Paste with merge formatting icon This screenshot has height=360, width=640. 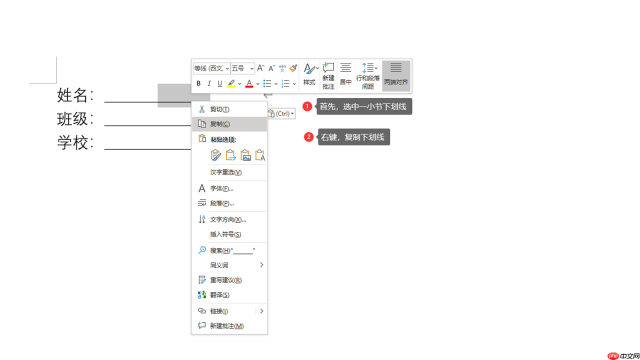(231, 155)
